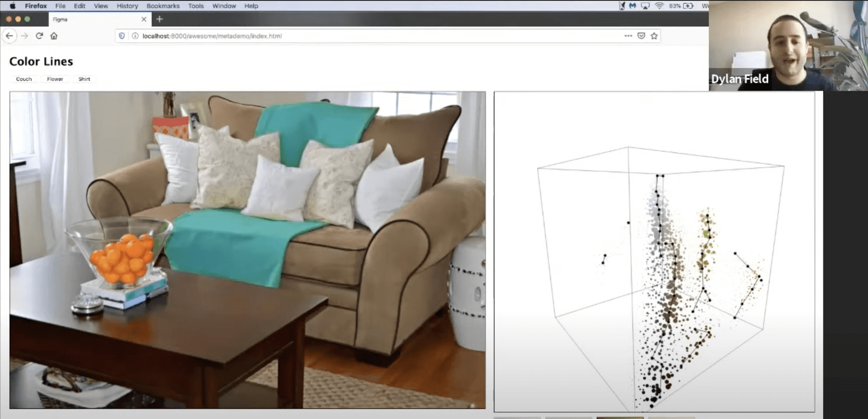Open the Bookmarks menu in menu bar

163,6
